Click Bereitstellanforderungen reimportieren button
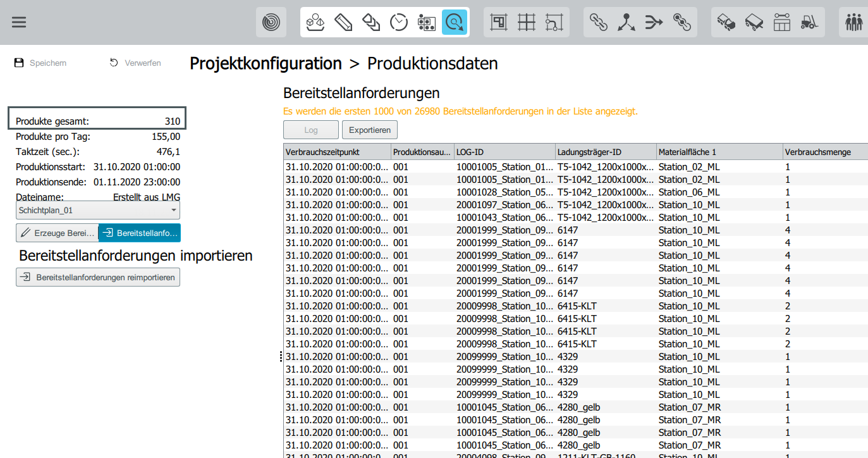The width and height of the screenshot is (868, 458). pyautogui.click(x=98, y=277)
